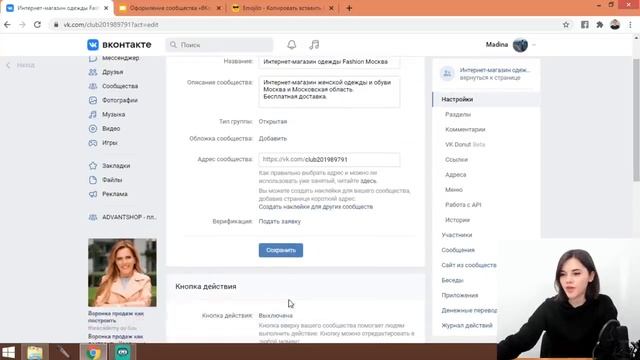The width and height of the screenshot is (640, 360).
Task: Open Chrome three-dot menu
Action: click(x=630, y=24)
